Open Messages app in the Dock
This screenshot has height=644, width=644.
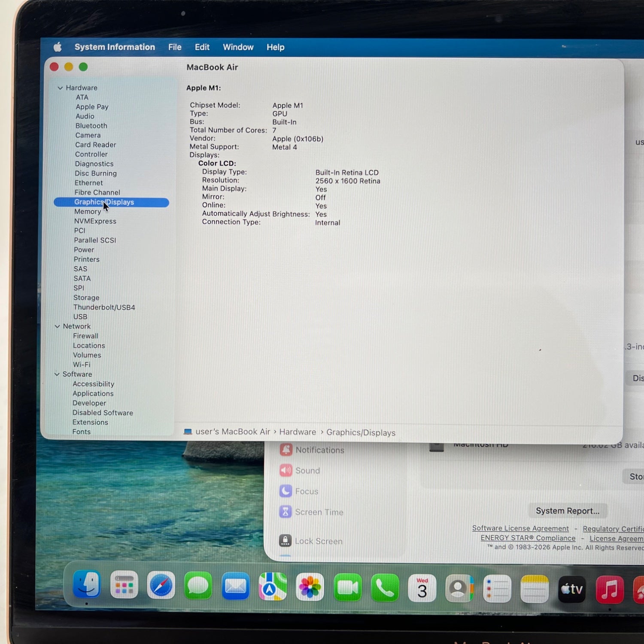[x=198, y=586]
